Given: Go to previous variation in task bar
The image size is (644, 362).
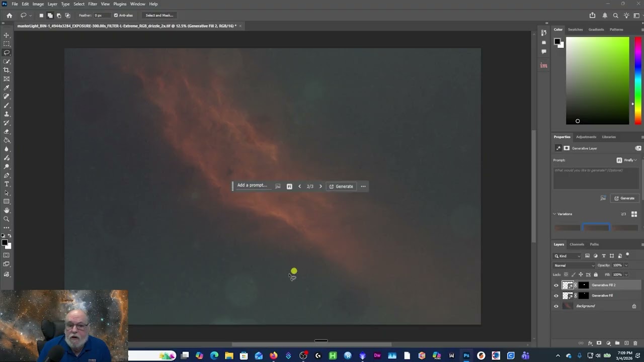Looking at the screenshot, I should tap(299, 187).
